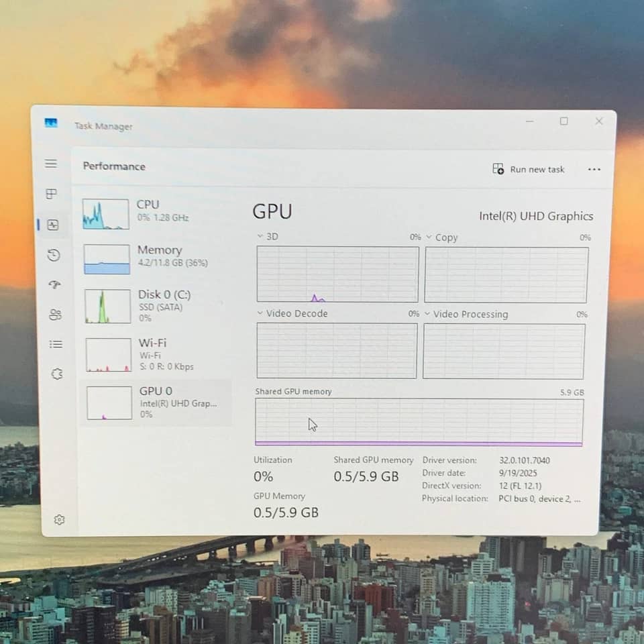Click Memory usage 4.2/11.8 GB (36%) text
Viewport: 644px width, 644px height.
173,263
